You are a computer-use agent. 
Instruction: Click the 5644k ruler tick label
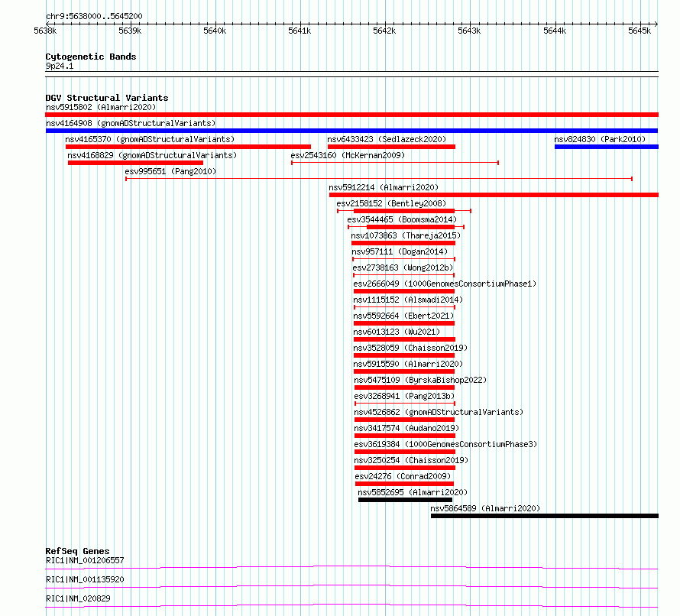point(555,31)
